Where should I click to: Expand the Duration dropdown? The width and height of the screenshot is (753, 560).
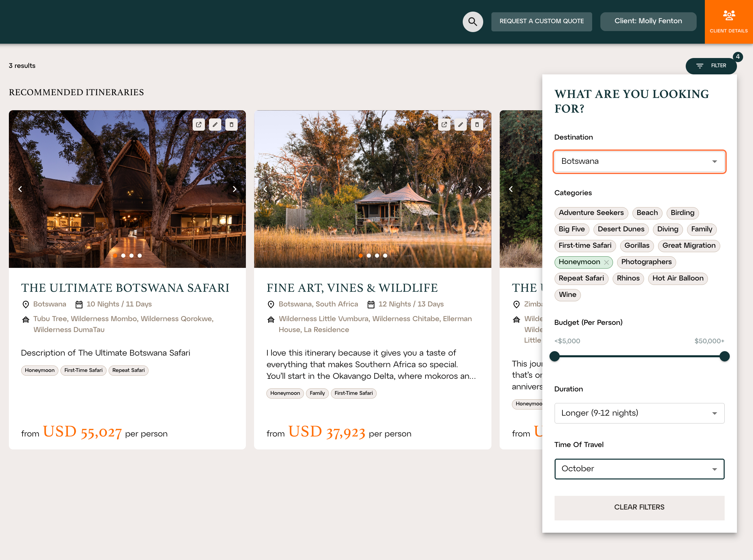coord(639,413)
